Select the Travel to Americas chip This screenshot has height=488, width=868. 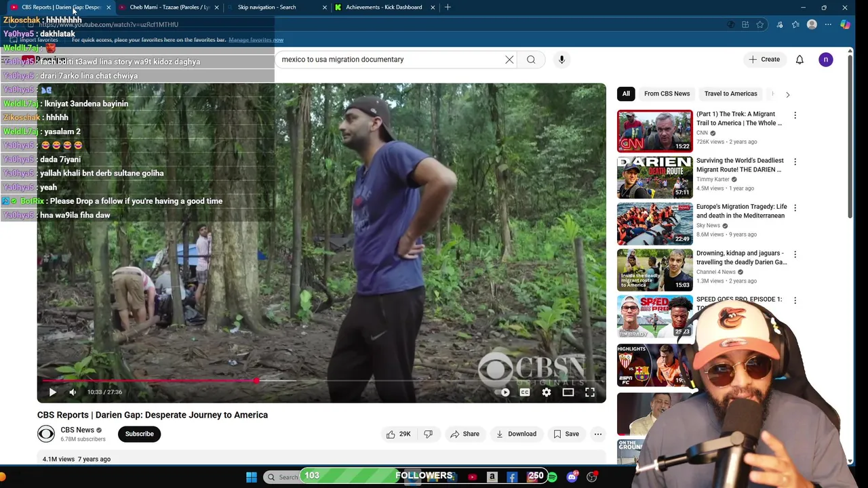tap(730, 94)
